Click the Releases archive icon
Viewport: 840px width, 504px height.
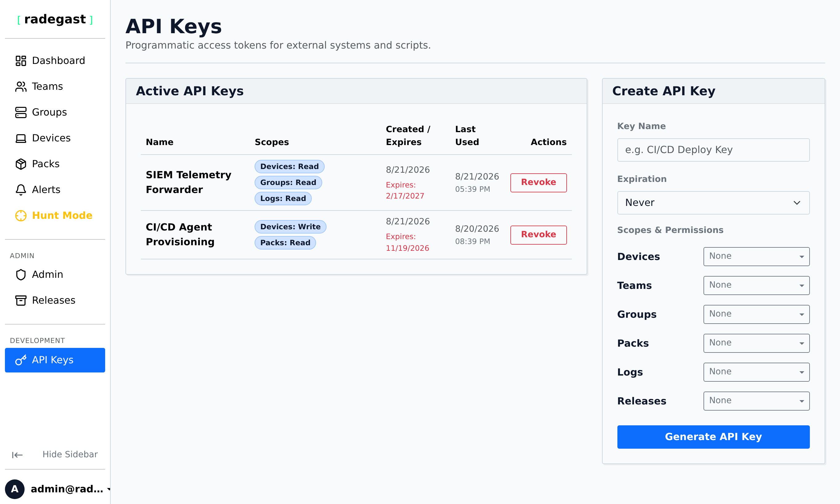click(21, 300)
